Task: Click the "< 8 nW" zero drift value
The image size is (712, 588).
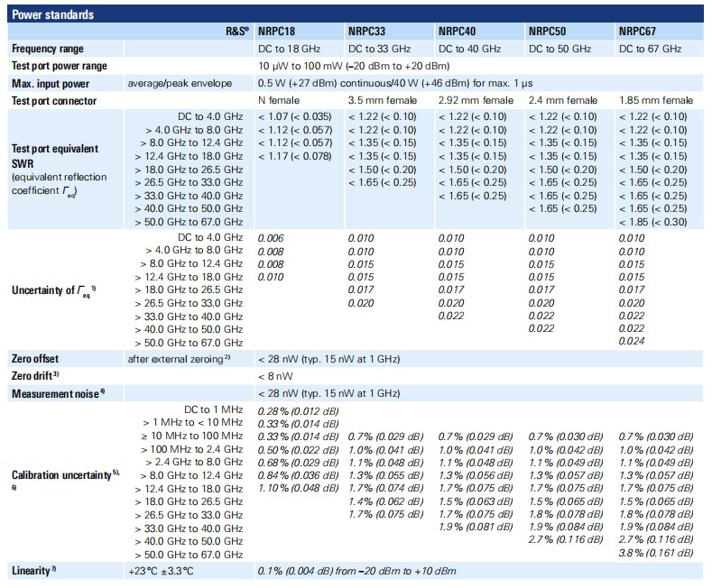Action: 275,376
